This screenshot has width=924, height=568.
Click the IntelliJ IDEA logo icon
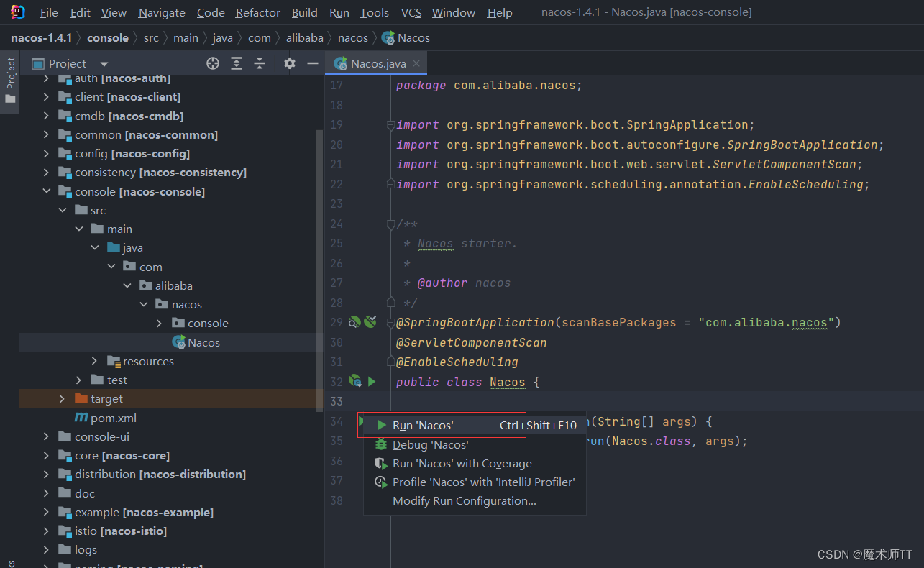pos(18,12)
